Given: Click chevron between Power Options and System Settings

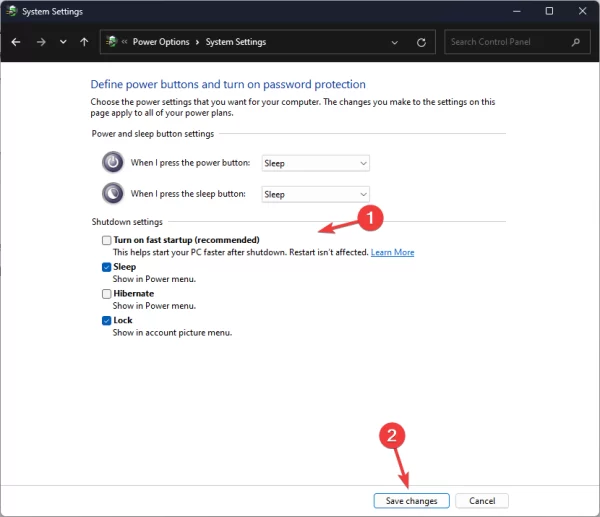Looking at the screenshot, I should tap(197, 42).
